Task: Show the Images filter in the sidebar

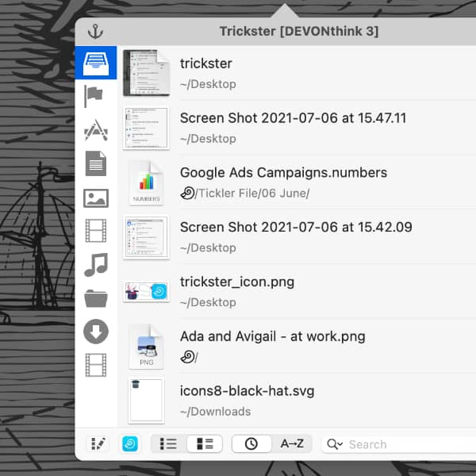Action: (96, 198)
